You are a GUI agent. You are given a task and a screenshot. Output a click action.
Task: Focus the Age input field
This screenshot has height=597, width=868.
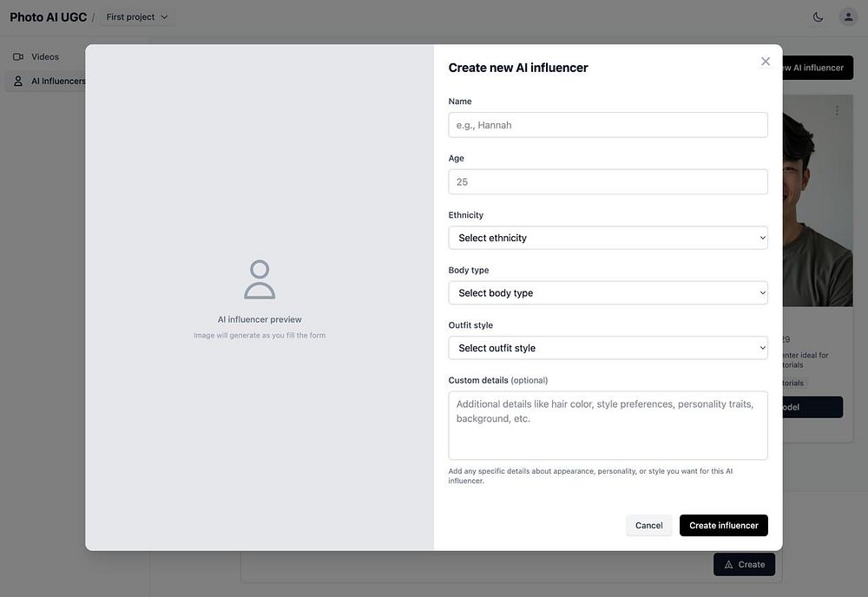pos(608,182)
